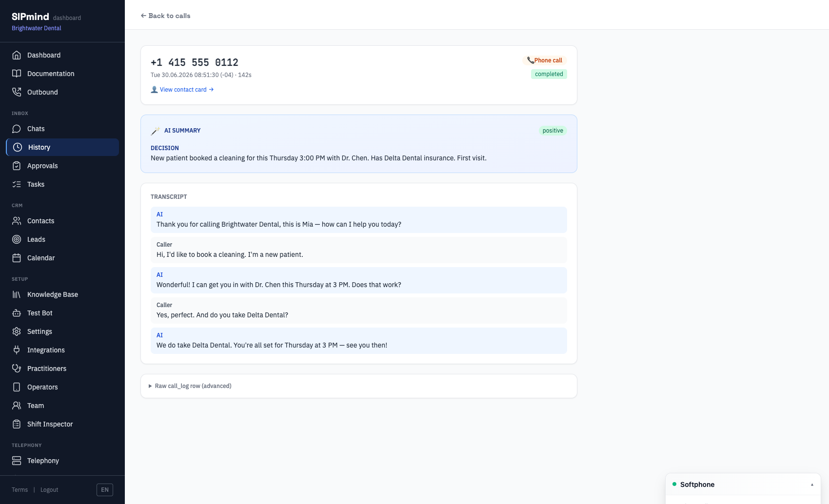Open the Test Bot robot icon
The image size is (829, 504).
click(17, 313)
